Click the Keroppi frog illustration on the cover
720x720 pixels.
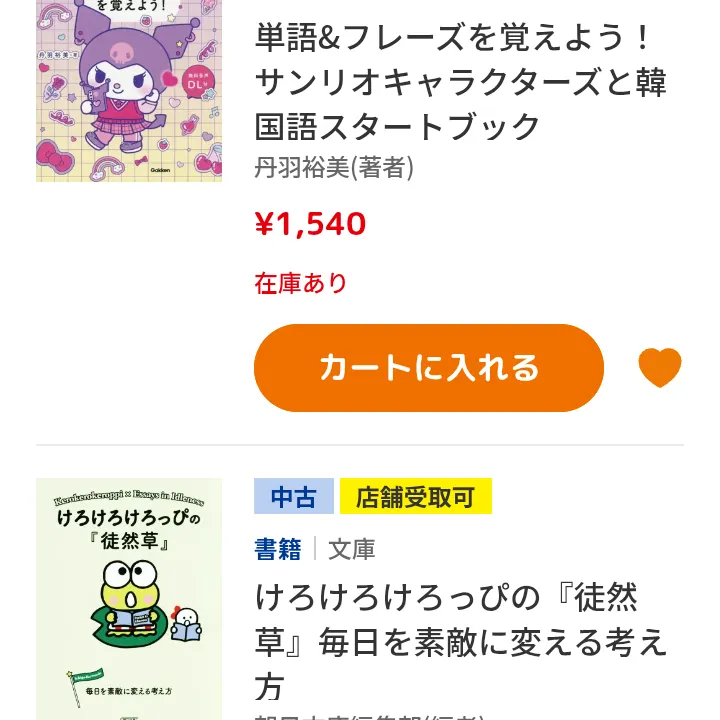tap(130, 595)
